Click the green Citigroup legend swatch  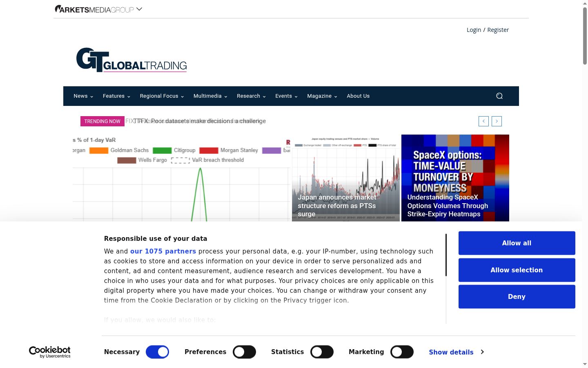[x=162, y=150]
